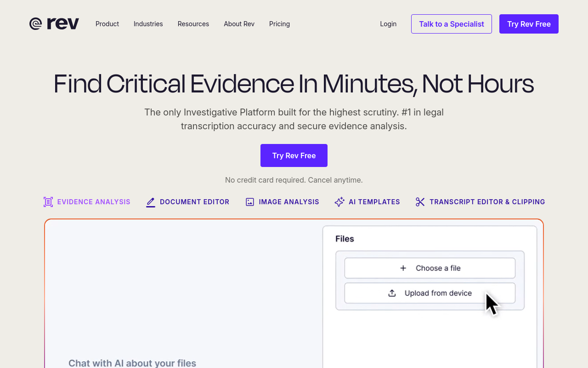Open the Product menu
This screenshot has width=588, height=368.
click(x=107, y=24)
